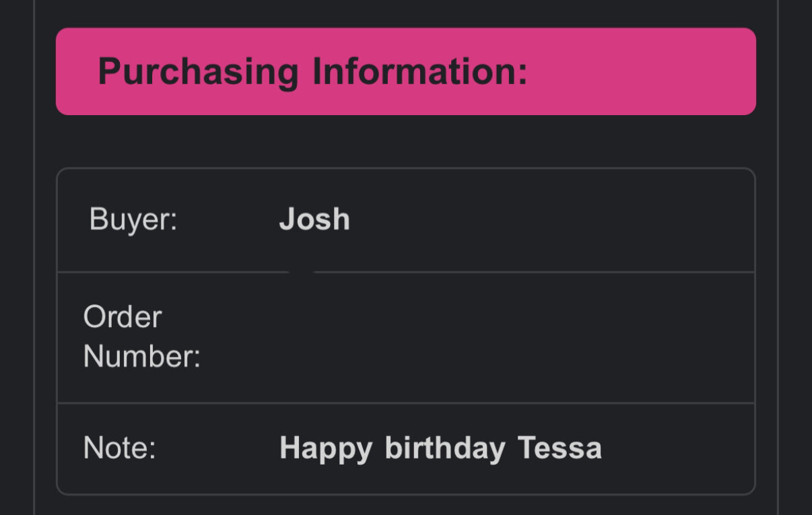Screen dimensions: 812x515
Task: Select the buyer name Josh
Action: (314, 219)
